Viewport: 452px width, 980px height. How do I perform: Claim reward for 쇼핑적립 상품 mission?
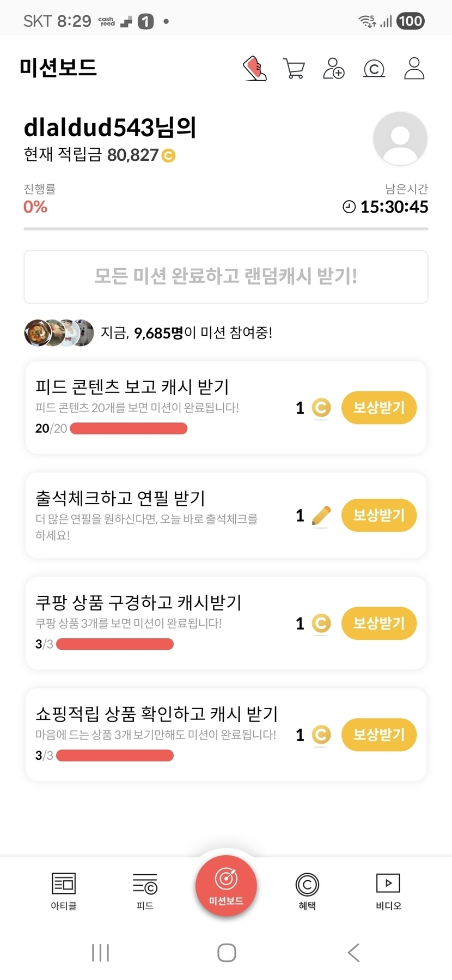pyautogui.click(x=378, y=735)
